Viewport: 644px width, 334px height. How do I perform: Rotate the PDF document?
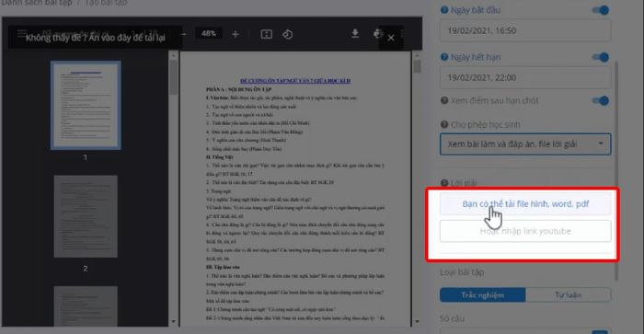coord(288,35)
